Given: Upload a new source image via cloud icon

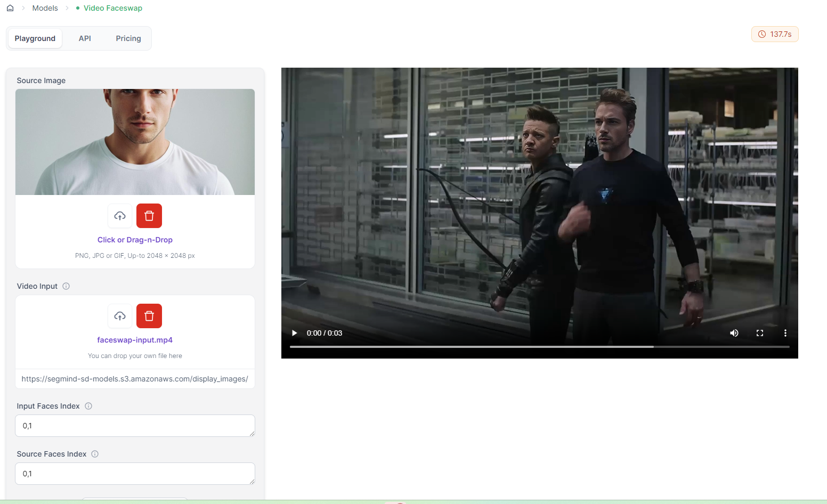Looking at the screenshot, I should (120, 216).
